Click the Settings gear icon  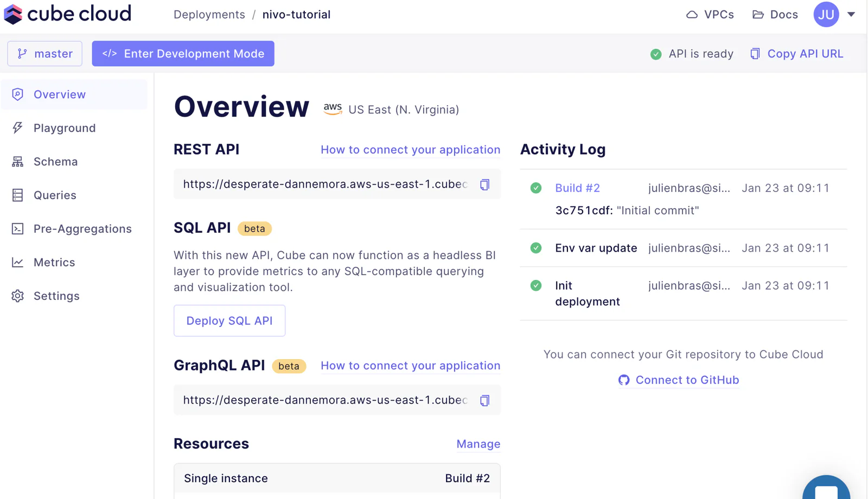coord(18,296)
